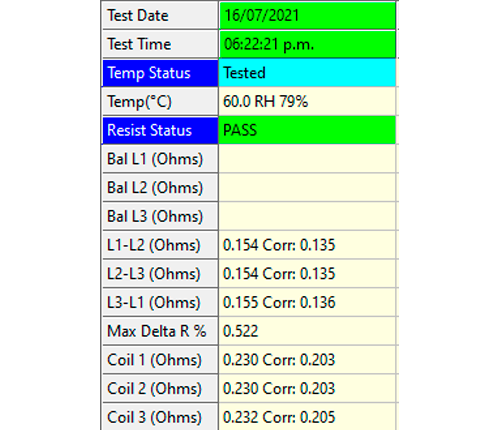500x430 pixels.
Task: Select the 60.0 RH 79% temperature cell
Action: pos(307,101)
